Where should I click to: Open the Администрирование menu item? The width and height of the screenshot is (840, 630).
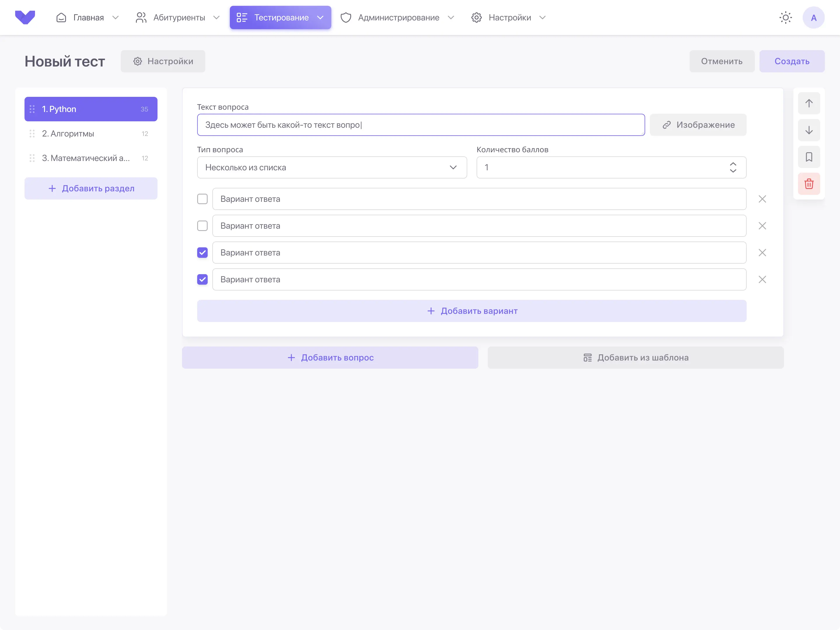(398, 17)
